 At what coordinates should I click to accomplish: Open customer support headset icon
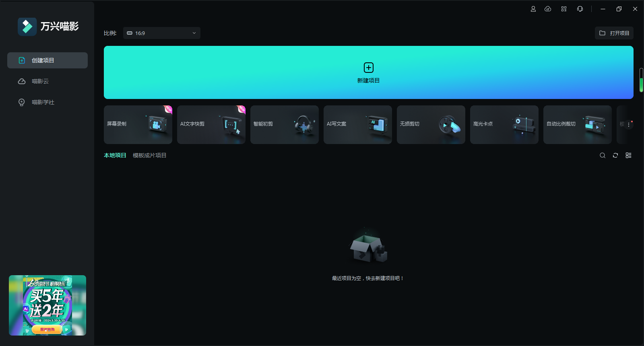580,9
